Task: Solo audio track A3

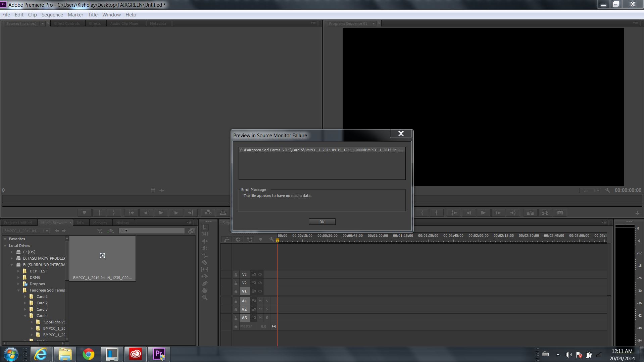Action: coord(267,318)
